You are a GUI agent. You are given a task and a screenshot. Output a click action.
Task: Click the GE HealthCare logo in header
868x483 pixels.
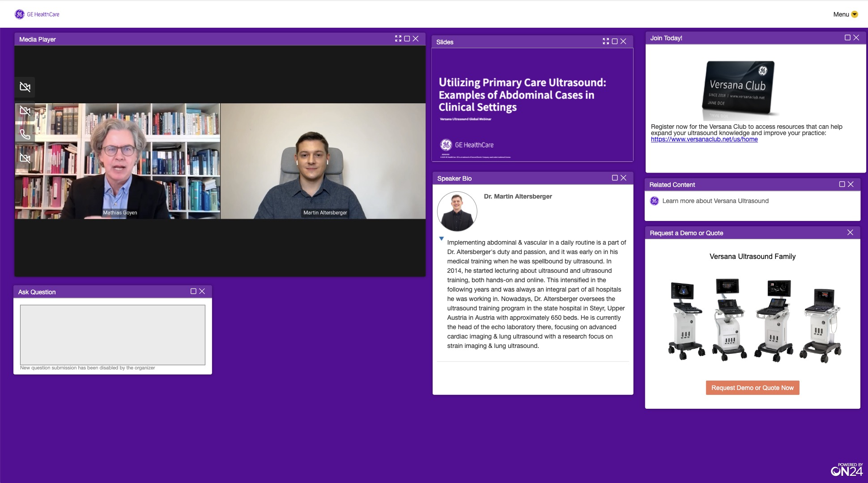[37, 14]
